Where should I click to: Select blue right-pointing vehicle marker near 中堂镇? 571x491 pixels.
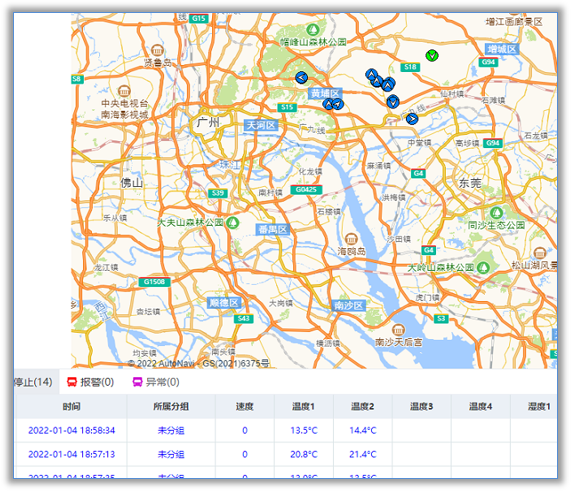click(x=412, y=118)
